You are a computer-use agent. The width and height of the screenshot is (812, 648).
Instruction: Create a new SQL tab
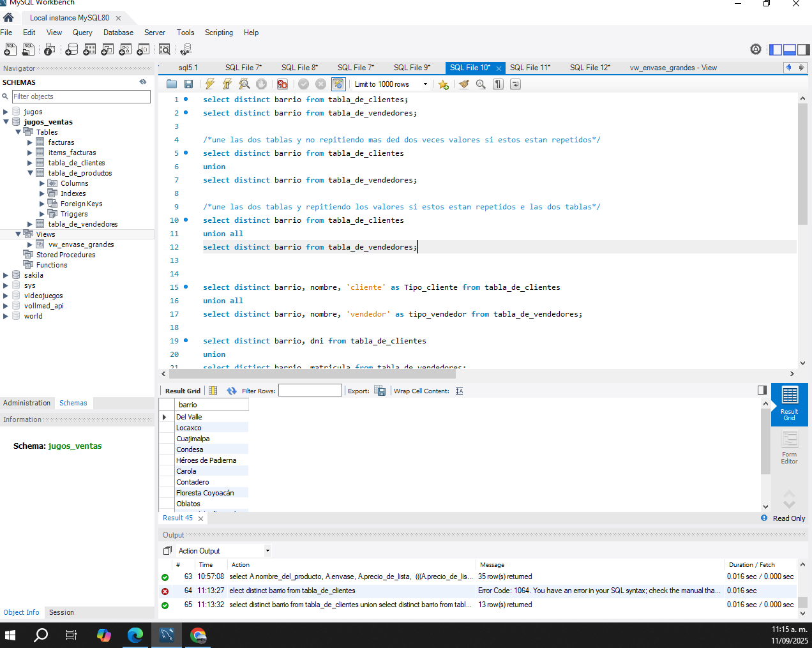point(10,49)
